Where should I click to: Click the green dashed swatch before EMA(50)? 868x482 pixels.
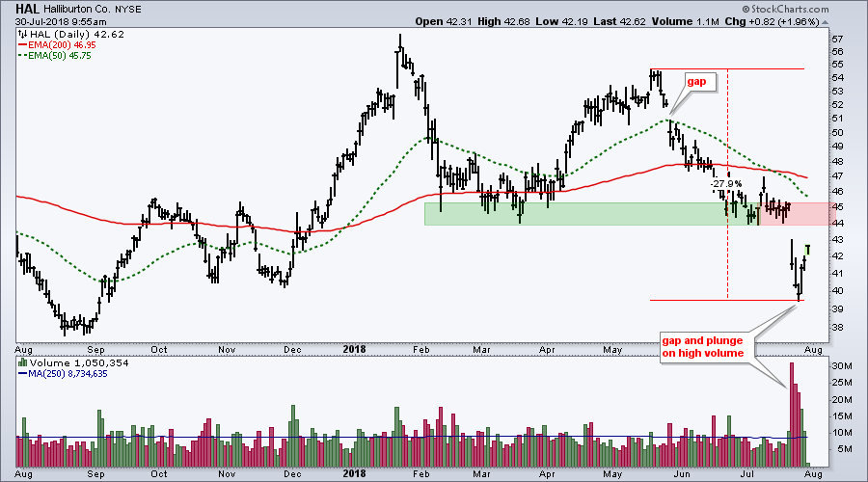point(23,56)
